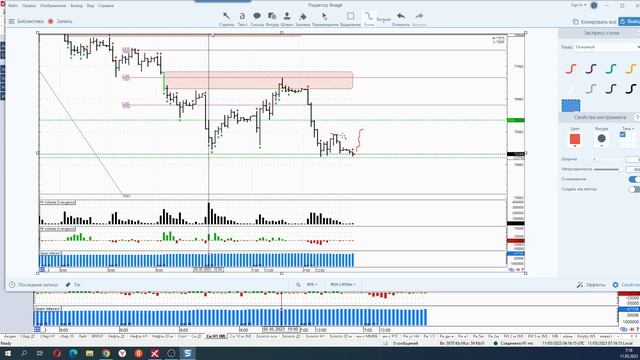Open the Фигура shape dropdown
This screenshot has height=360, width=640.
click(601, 140)
